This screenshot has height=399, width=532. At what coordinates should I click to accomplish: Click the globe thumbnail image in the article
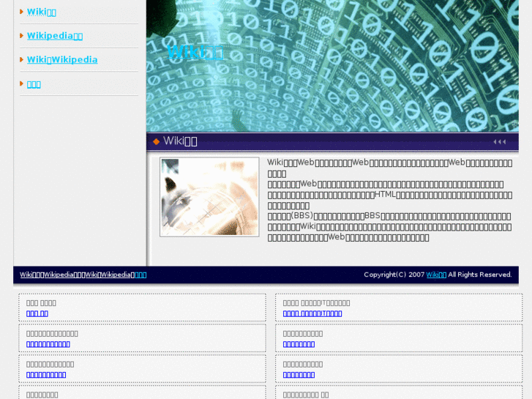pos(209,197)
